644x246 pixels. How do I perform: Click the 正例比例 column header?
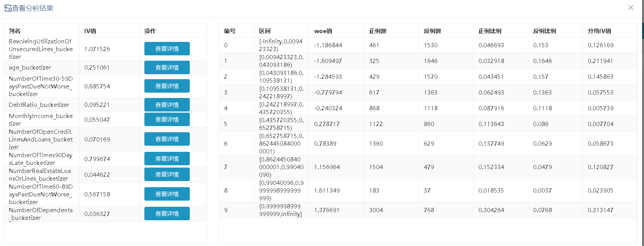point(490,31)
